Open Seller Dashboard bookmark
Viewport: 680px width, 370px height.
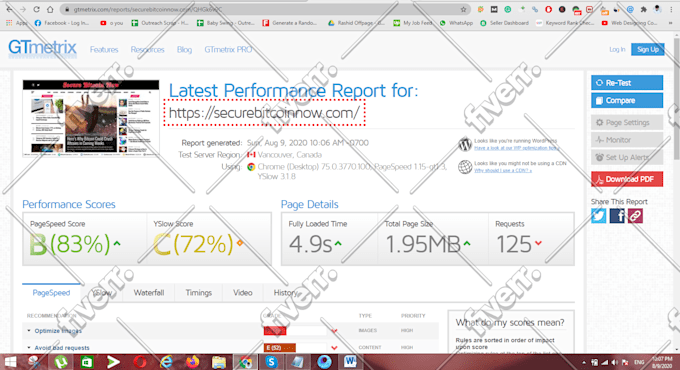pyautogui.click(x=504, y=23)
